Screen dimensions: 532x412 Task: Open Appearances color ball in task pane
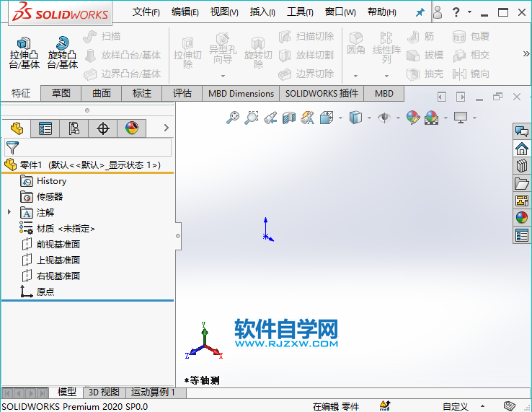(x=522, y=217)
